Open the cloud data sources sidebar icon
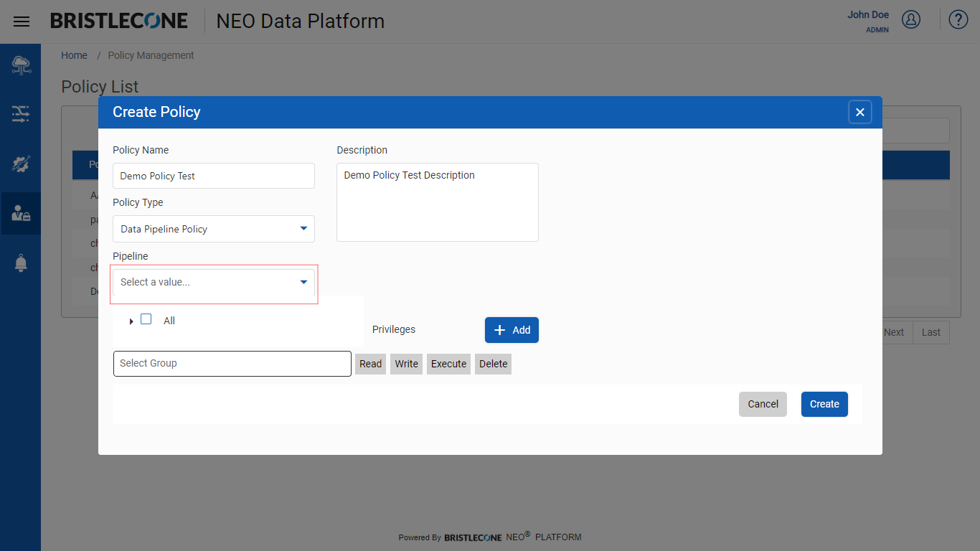Image resolution: width=980 pixels, height=551 pixels. pyautogui.click(x=21, y=65)
